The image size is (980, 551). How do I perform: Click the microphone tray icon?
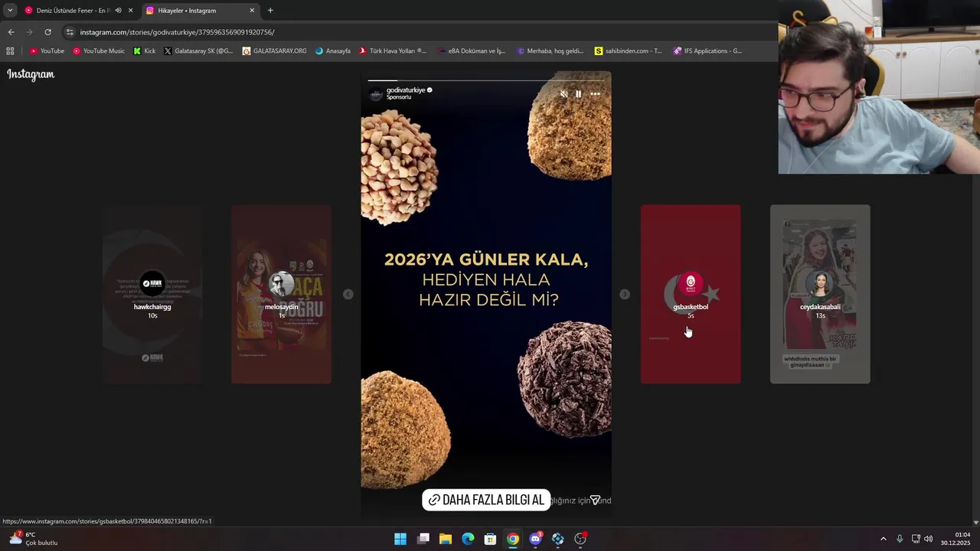coord(900,539)
